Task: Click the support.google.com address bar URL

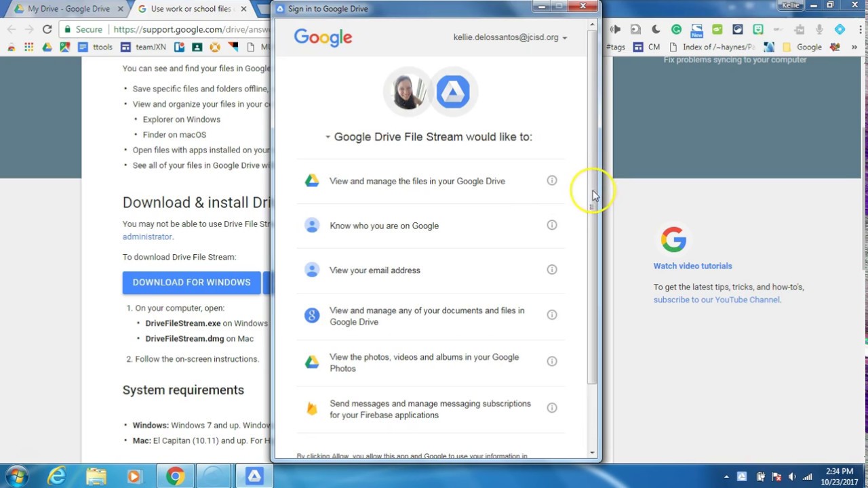Action: (x=191, y=29)
